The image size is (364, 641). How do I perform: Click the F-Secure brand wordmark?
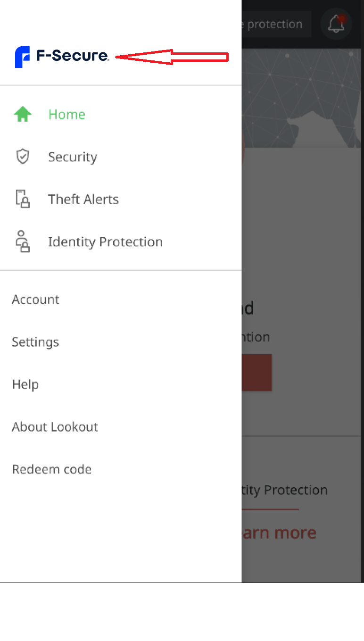click(73, 56)
